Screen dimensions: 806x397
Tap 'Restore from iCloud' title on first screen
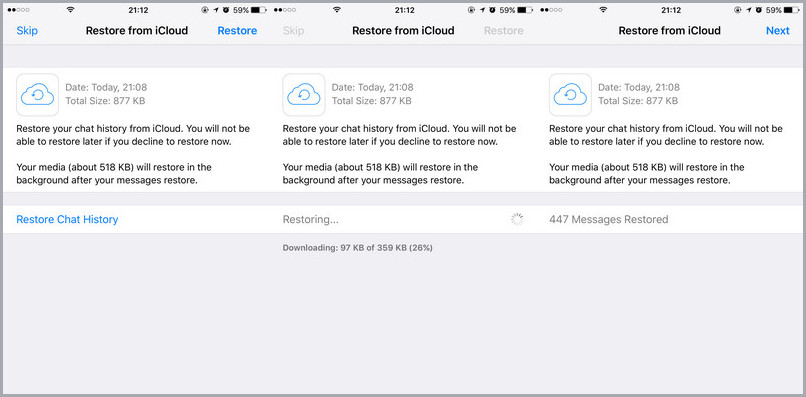(137, 30)
